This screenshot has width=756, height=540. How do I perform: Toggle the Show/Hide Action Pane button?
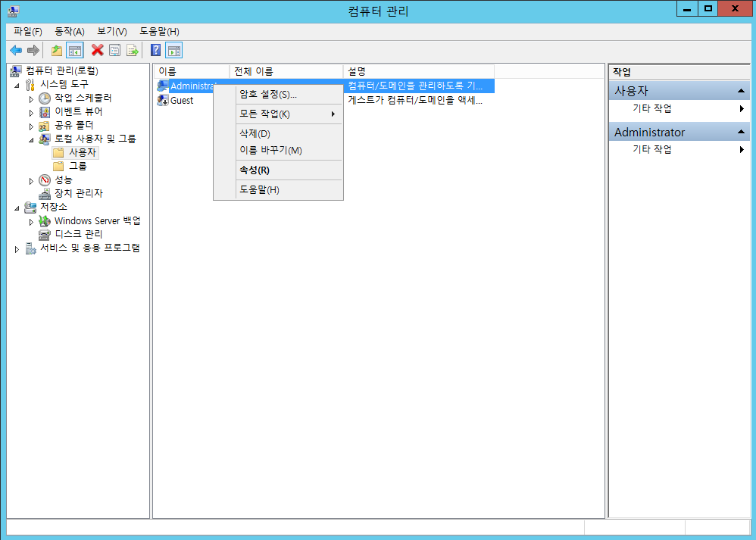click(174, 51)
